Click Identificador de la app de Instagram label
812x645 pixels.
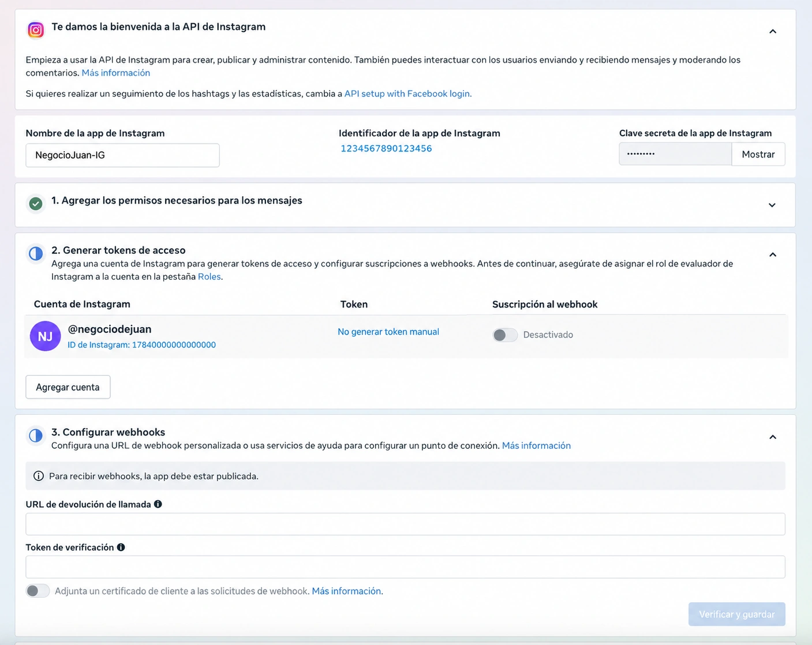click(x=420, y=133)
